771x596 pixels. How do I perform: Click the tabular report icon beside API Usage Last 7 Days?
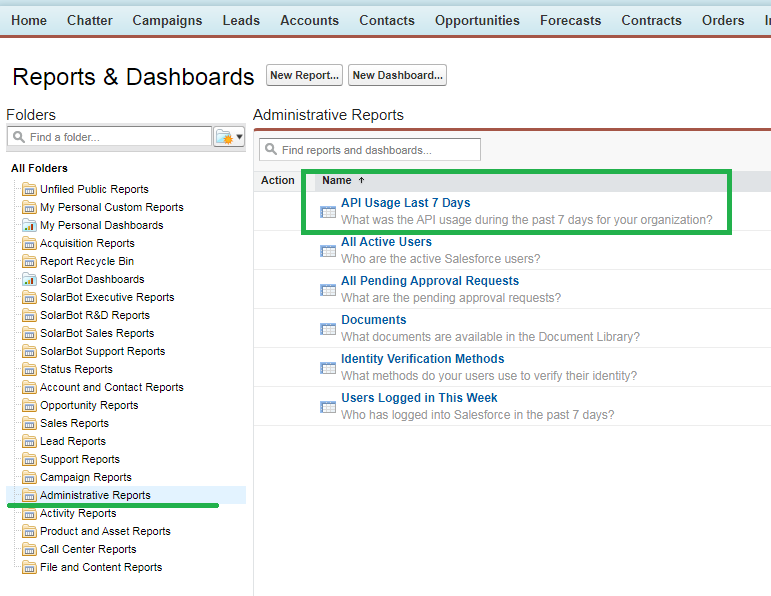pyautogui.click(x=328, y=212)
